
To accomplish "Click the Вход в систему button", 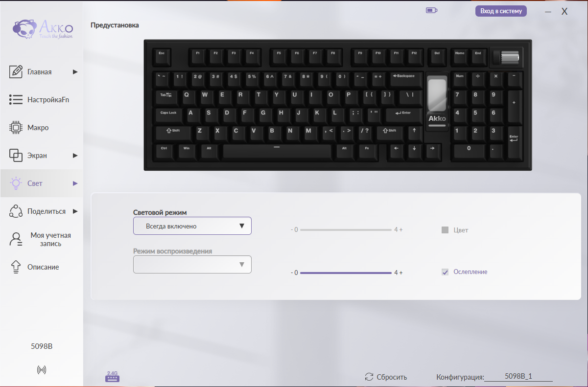I will point(501,11).
